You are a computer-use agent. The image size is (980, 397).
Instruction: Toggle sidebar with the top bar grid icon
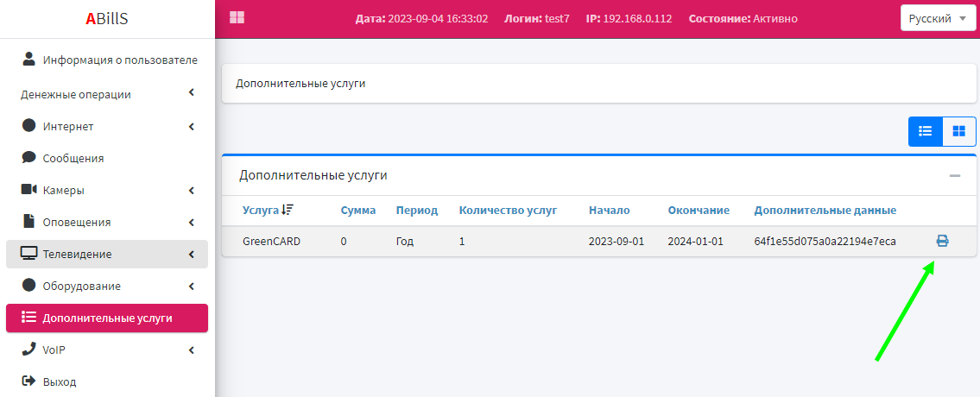pyautogui.click(x=237, y=17)
